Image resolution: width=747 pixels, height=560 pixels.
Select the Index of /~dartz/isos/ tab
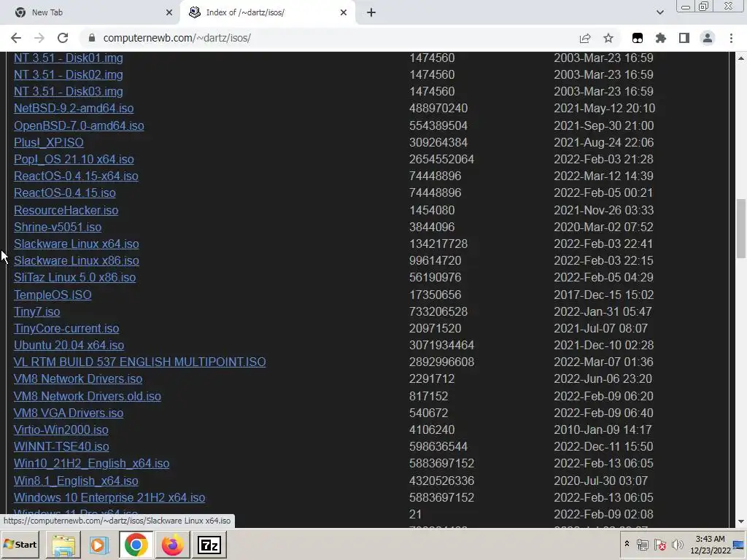[x=267, y=12]
